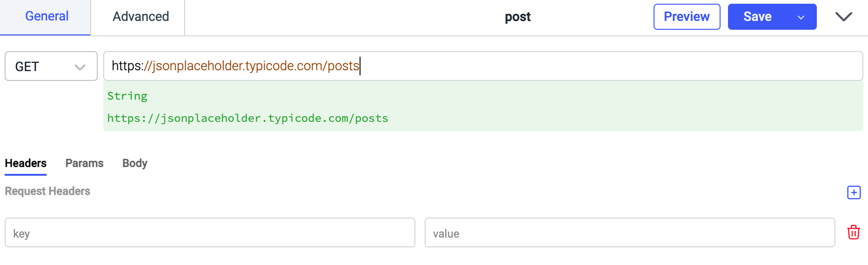This screenshot has width=868, height=265.
Task: Click the Preview button
Action: (687, 17)
